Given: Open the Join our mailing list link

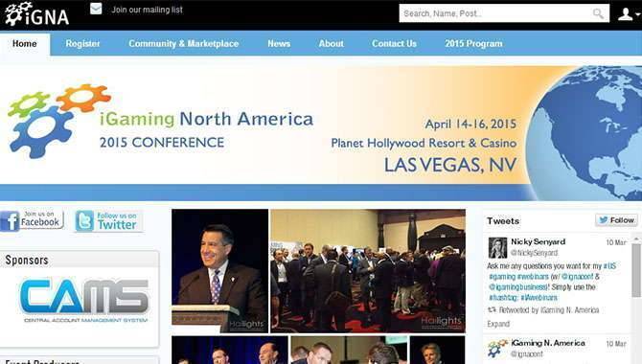Looking at the screenshot, I should click(147, 10).
